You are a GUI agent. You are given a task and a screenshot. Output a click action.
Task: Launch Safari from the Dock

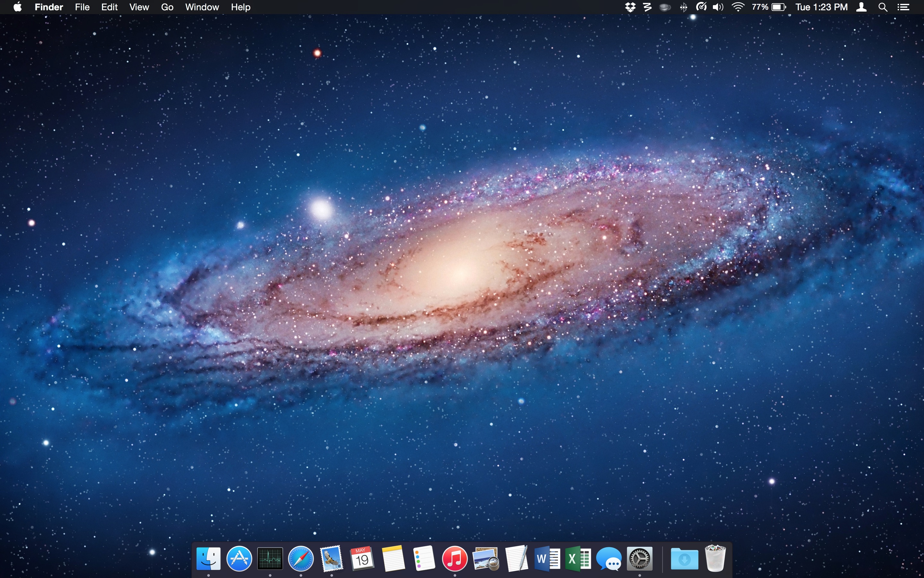click(301, 558)
